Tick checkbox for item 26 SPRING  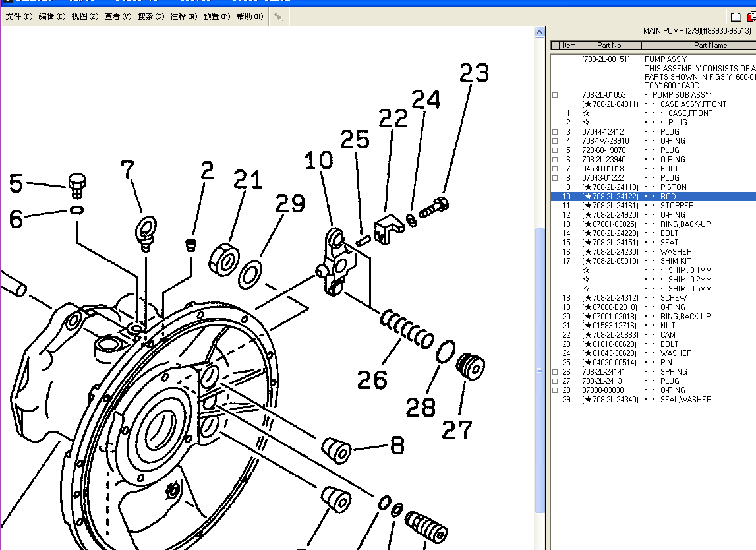point(555,372)
